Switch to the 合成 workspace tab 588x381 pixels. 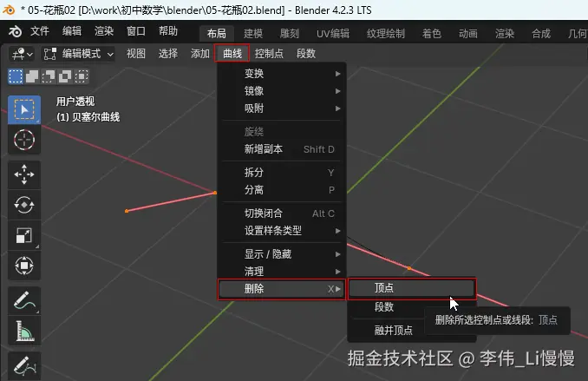point(541,34)
